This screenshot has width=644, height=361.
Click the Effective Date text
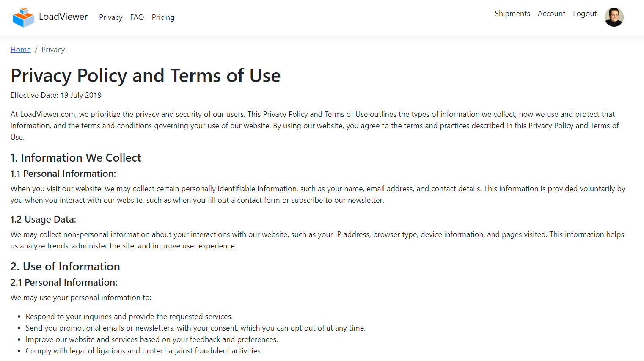coord(56,95)
